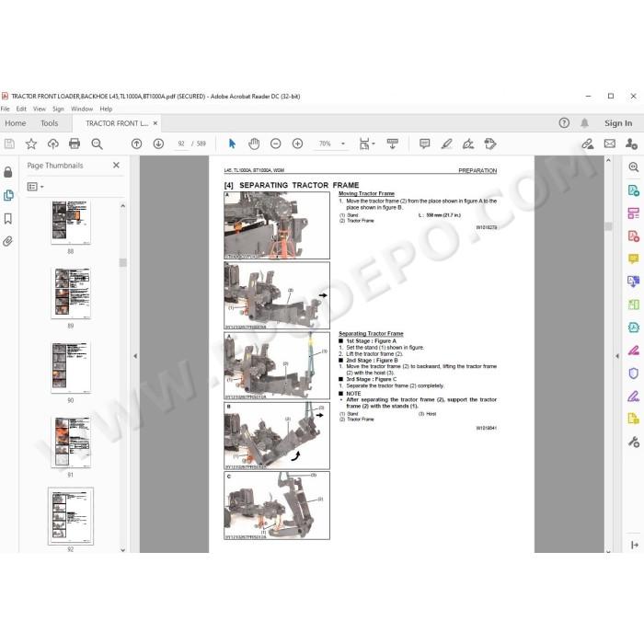The width and height of the screenshot is (644, 644).
Task: Open the Attachments paperclip panel
Action: pyautogui.click(x=7, y=241)
